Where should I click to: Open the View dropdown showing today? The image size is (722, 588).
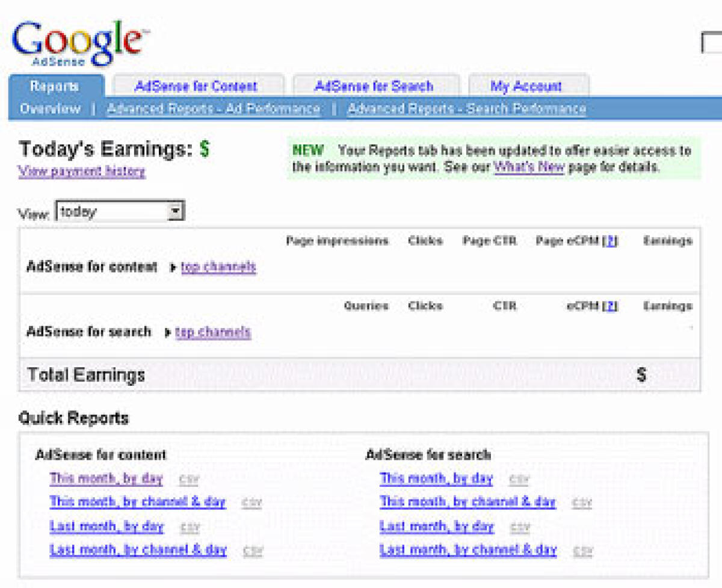120,211
